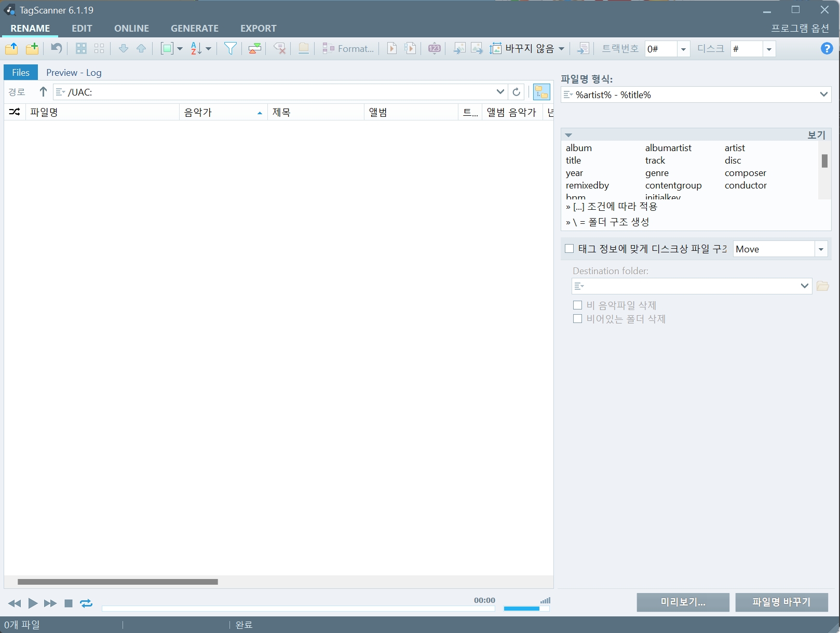The image size is (840, 633).
Task: Click the export cover image icon
Action: (x=477, y=49)
